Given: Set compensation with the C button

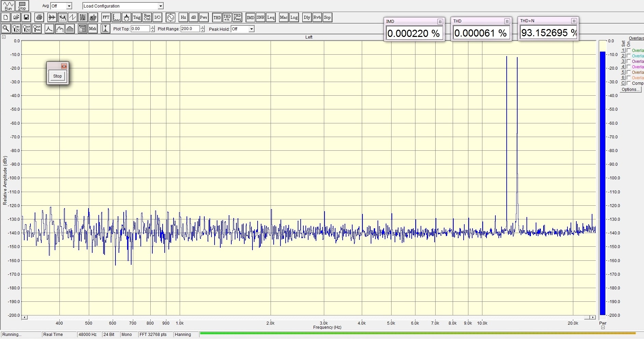Looking at the screenshot, I should (x=623, y=83).
